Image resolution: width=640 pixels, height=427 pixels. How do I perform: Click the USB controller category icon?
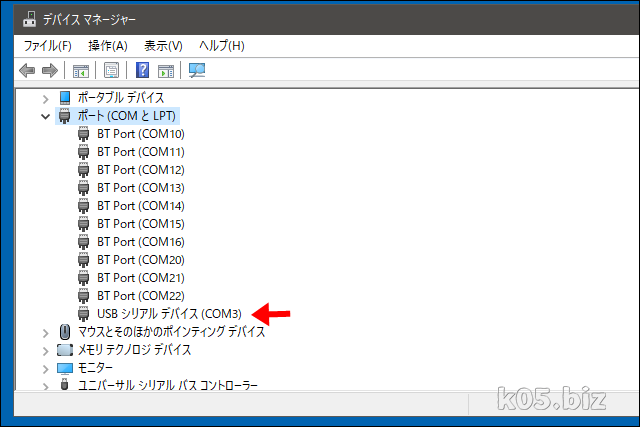pos(64,385)
